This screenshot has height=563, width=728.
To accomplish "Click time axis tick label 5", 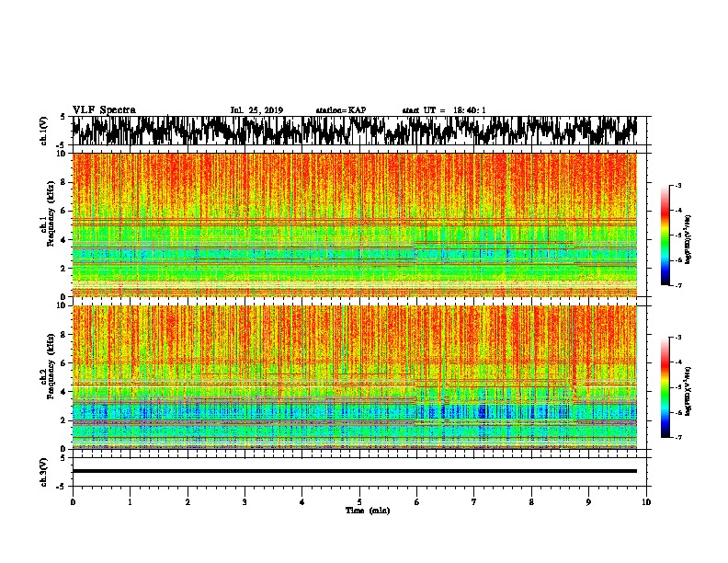I will tap(359, 502).
